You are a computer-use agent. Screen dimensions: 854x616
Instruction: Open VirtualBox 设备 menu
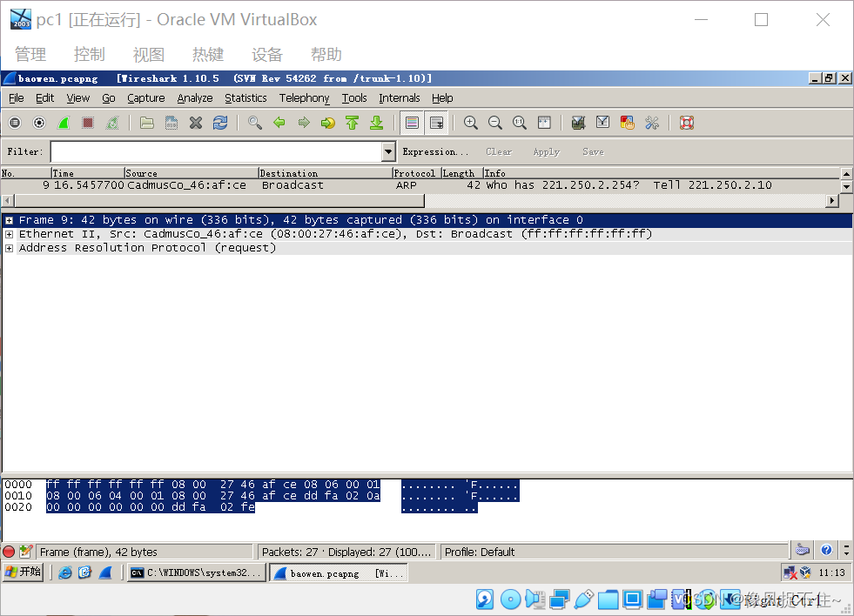click(x=267, y=55)
